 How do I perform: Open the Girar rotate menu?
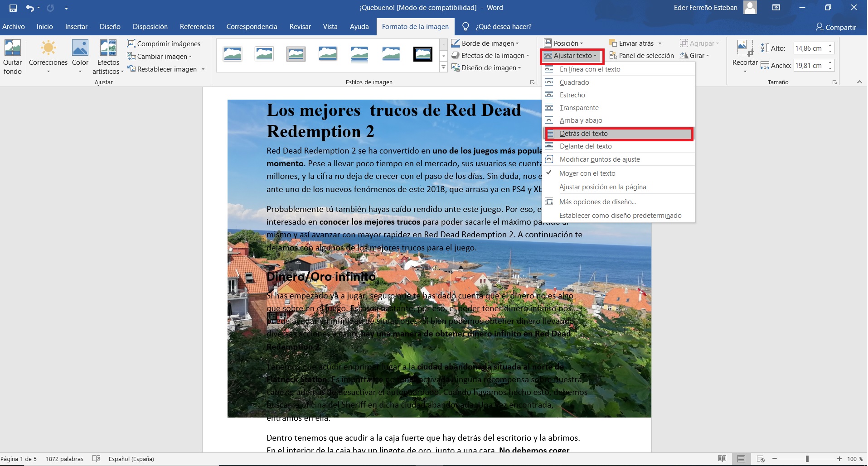pyautogui.click(x=694, y=56)
